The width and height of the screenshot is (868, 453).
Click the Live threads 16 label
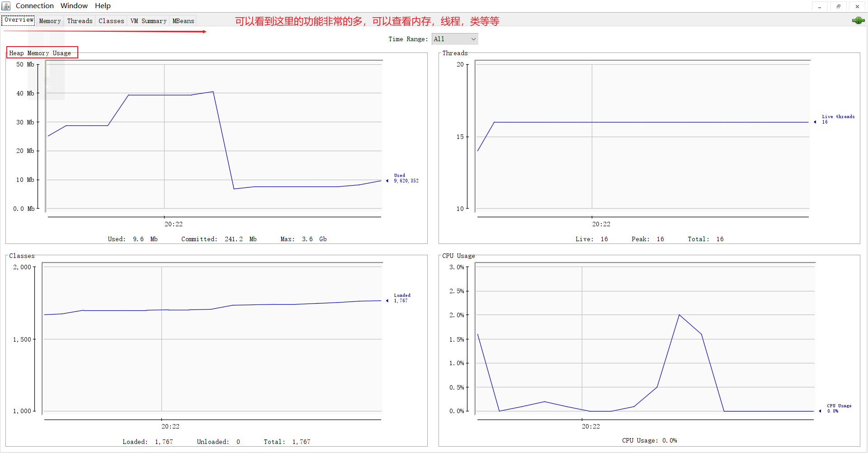(838, 119)
